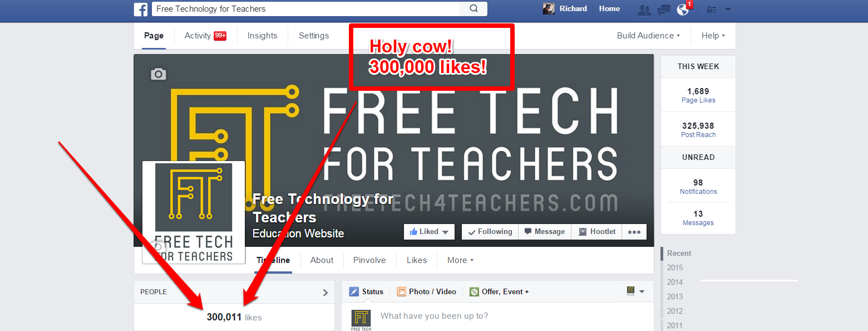The width and height of the screenshot is (868, 331).
Task: Toggle the Following button
Action: 490,232
